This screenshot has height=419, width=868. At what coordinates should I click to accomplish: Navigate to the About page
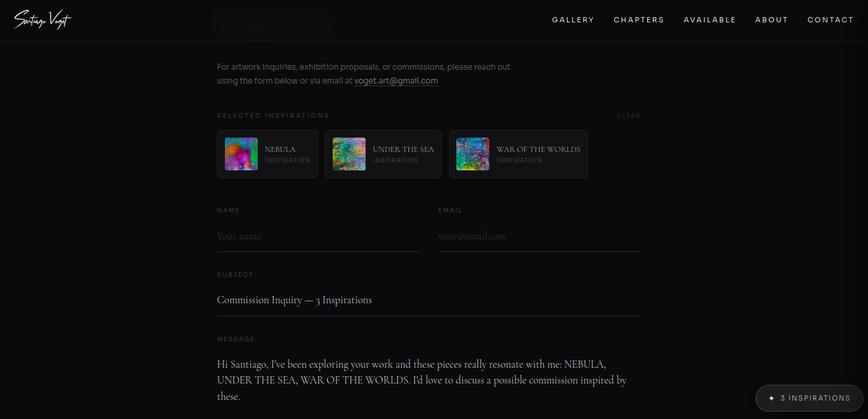tap(771, 20)
